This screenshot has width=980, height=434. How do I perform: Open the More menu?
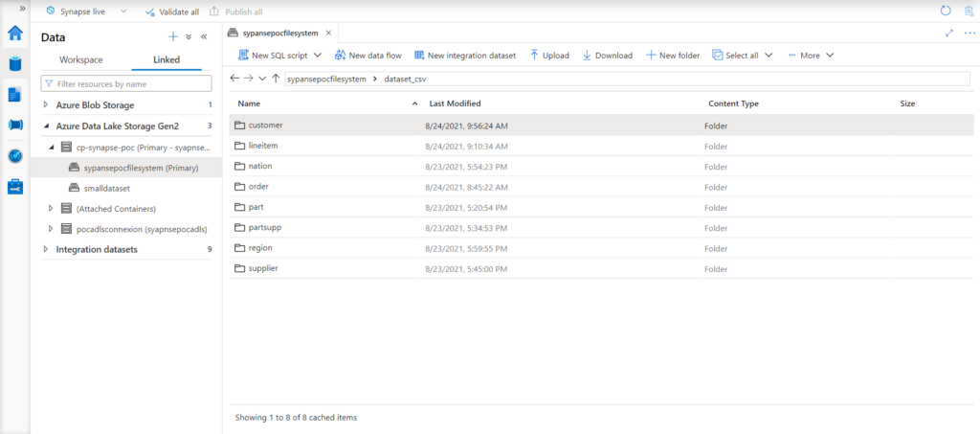click(x=811, y=55)
